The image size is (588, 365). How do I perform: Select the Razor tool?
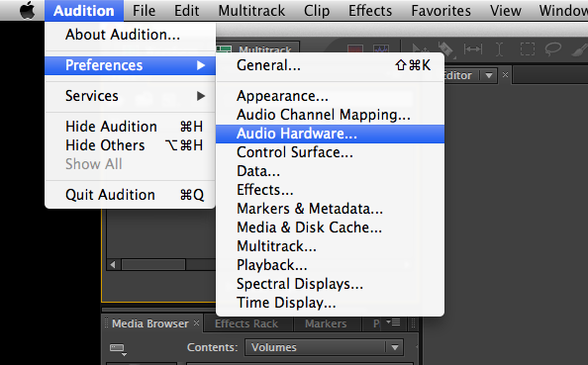point(446,49)
